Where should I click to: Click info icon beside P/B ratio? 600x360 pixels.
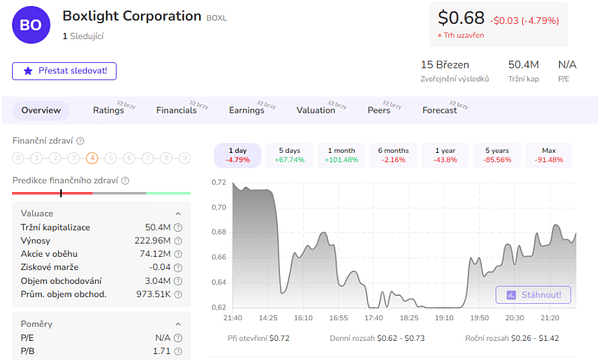pyautogui.click(x=178, y=351)
